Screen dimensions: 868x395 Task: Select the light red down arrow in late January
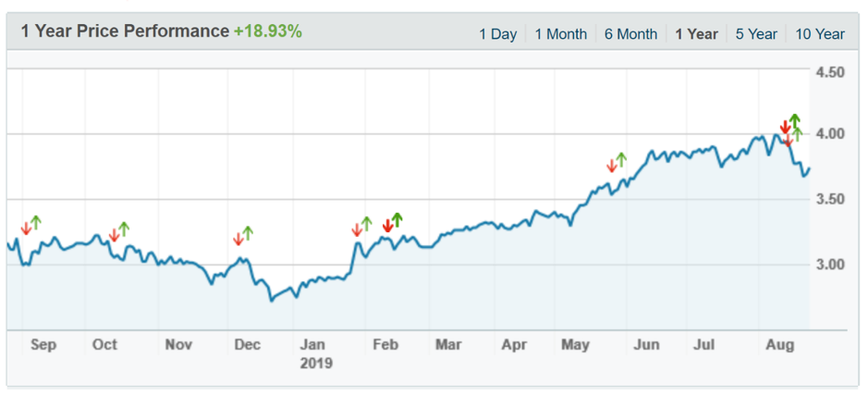point(357,229)
